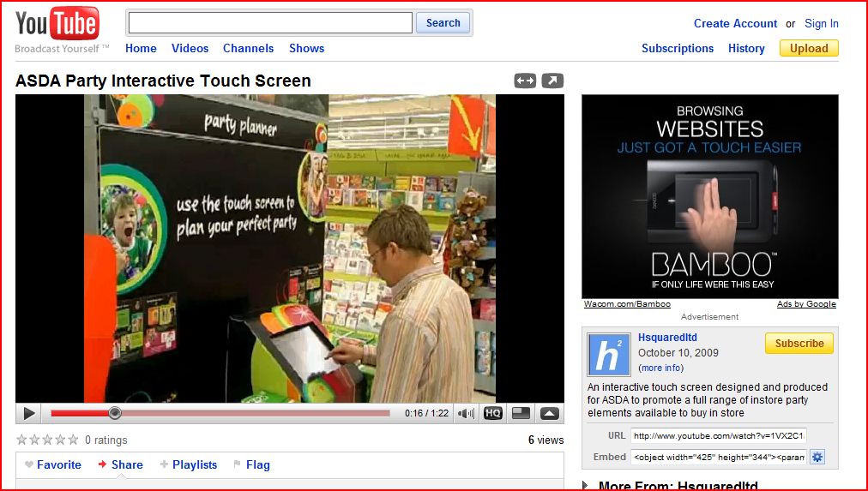Expand the description with more info

(x=661, y=368)
